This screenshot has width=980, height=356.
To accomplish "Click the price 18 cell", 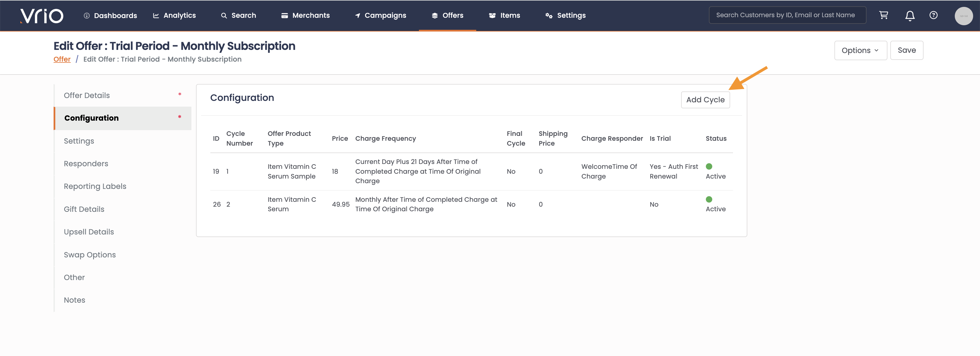I will (x=335, y=172).
